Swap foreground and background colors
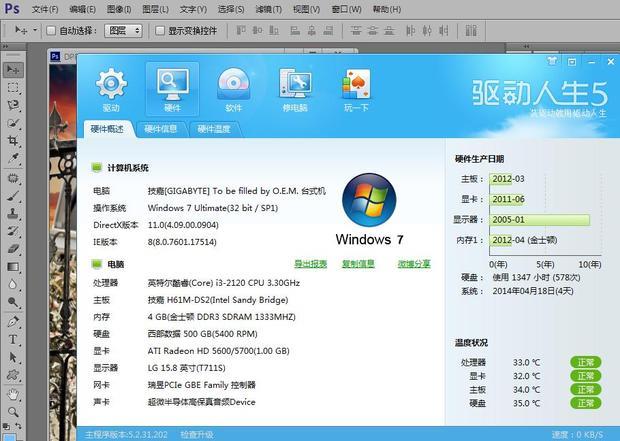This screenshot has width=620, height=441. click(19, 426)
